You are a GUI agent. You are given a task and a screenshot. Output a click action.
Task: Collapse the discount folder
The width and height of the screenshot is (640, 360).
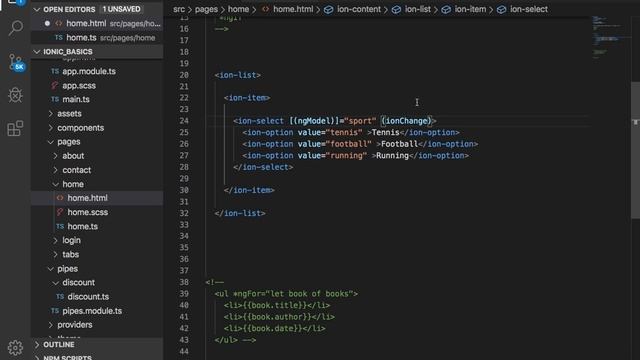[56, 283]
